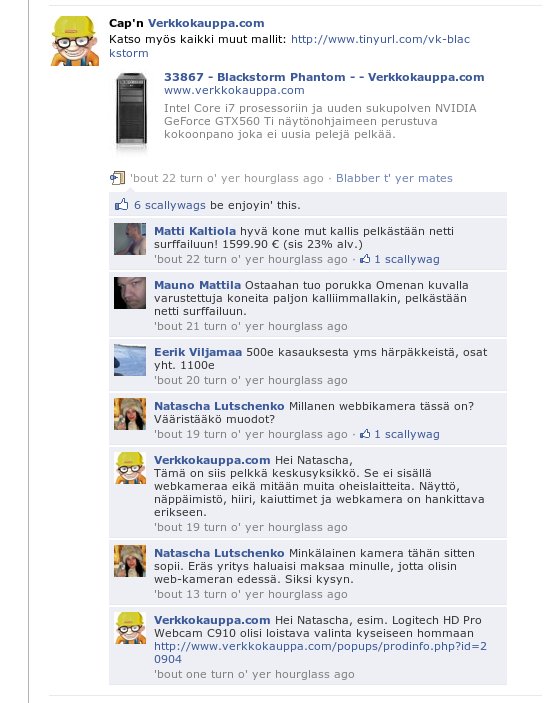Open Matti Kaltiola's profile picture
The height and width of the screenshot is (703, 545).
pyautogui.click(x=130, y=239)
